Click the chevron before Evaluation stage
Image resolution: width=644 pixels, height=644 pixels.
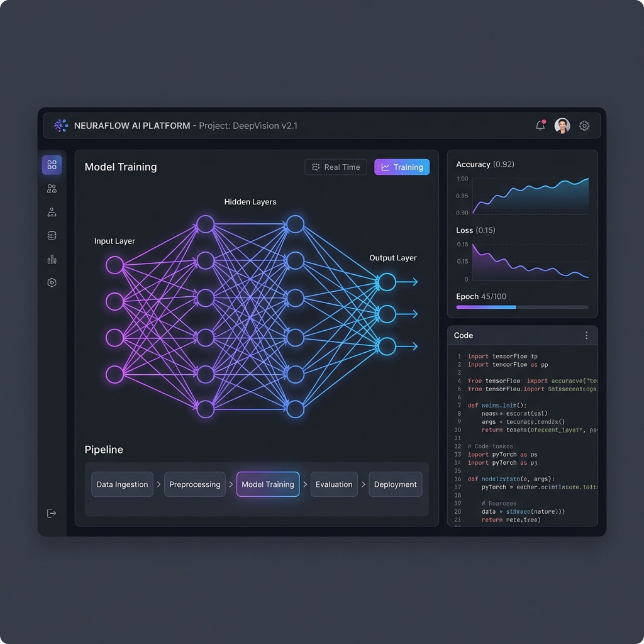click(305, 485)
